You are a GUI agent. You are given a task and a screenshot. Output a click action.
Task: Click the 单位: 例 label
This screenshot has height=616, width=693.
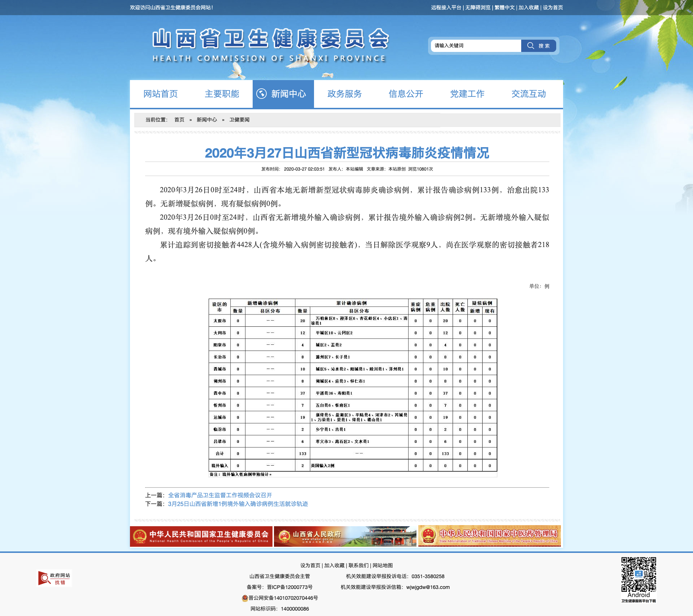[x=539, y=286]
